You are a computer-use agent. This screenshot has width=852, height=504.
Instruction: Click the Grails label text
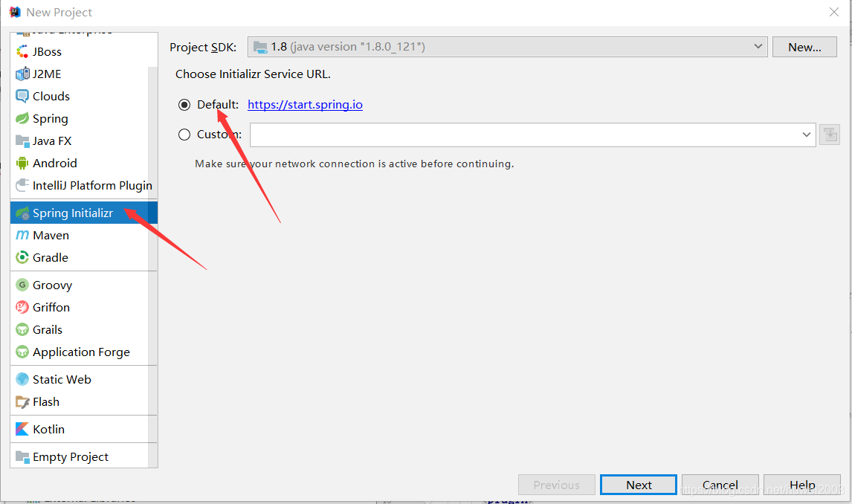[x=48, y=329]
